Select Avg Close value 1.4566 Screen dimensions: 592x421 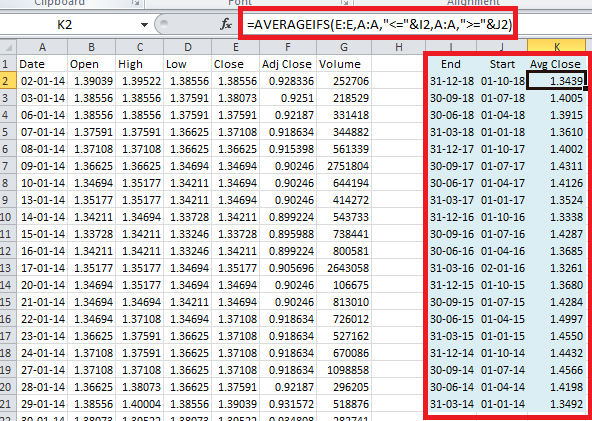556,370
